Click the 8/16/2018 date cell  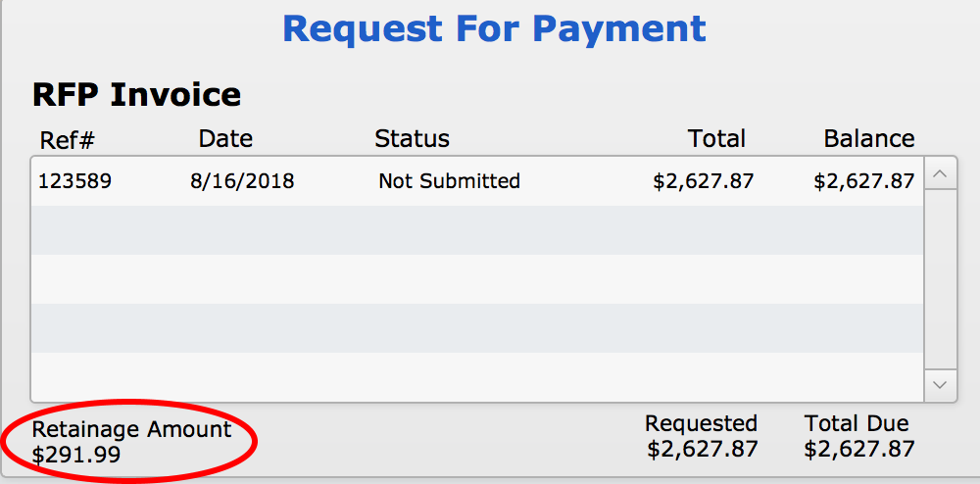coord(242,181)
